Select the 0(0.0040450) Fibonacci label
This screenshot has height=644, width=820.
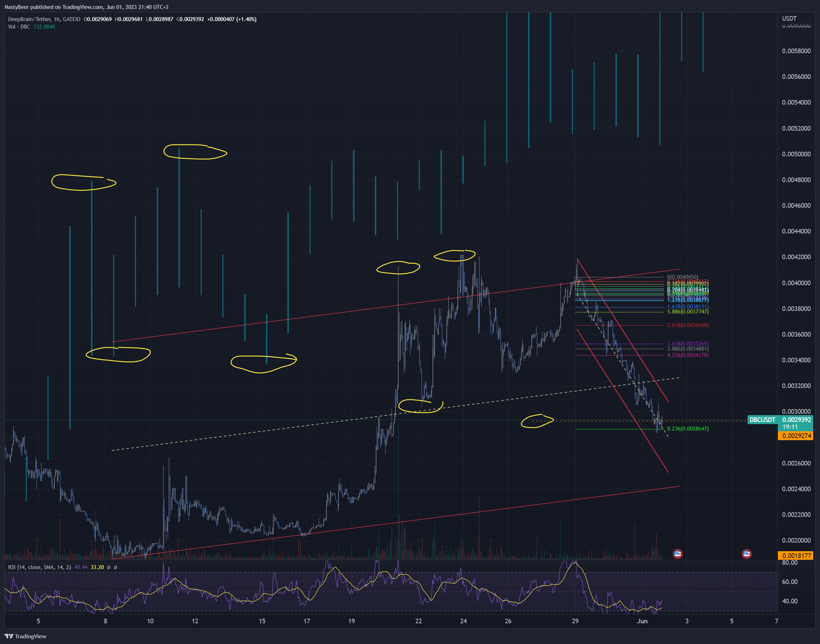(x=683, y=277)
